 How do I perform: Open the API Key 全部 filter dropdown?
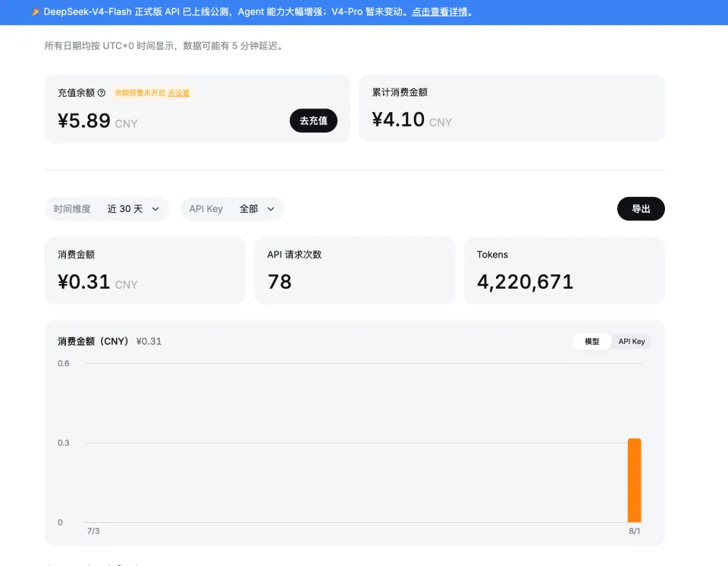point(232,209)
